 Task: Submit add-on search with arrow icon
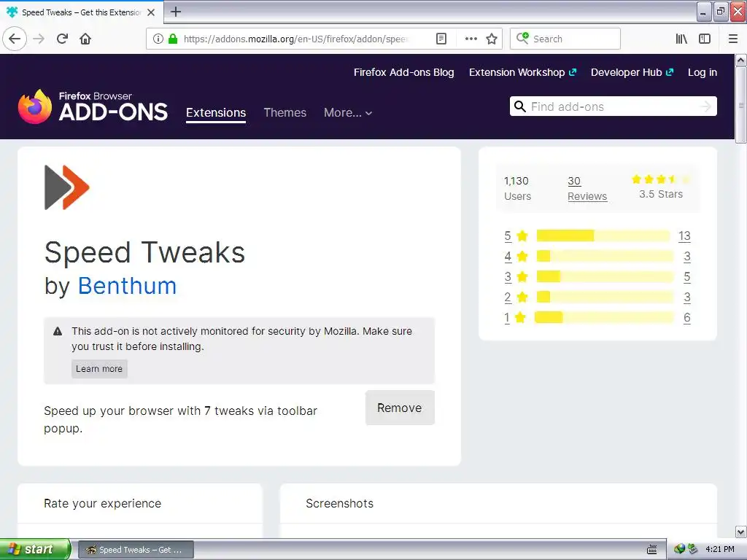pos(705,106)
